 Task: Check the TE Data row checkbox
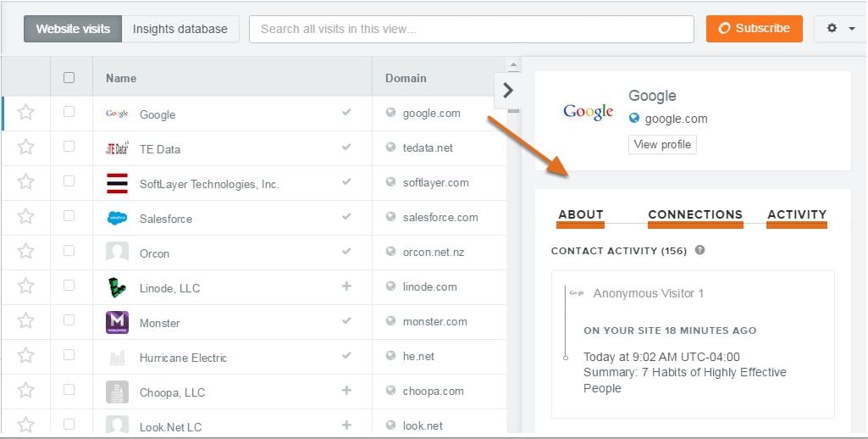tap(69, 147)
